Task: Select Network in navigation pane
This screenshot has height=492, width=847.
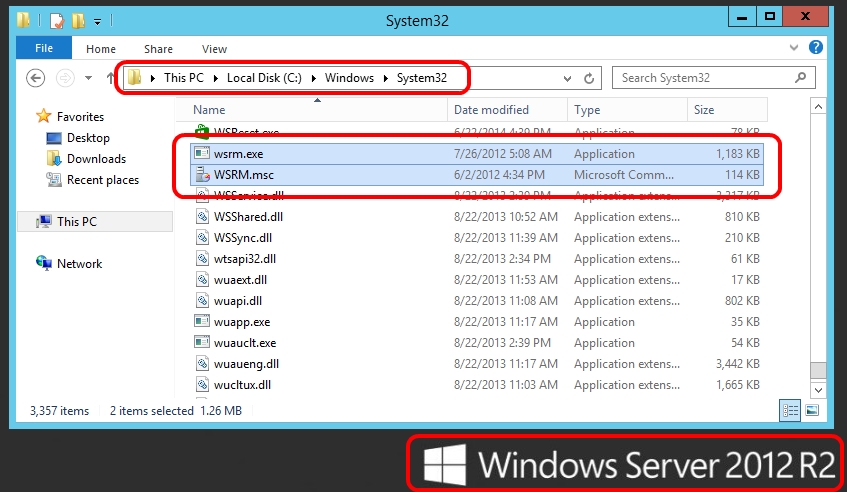Action: [79, 264]
